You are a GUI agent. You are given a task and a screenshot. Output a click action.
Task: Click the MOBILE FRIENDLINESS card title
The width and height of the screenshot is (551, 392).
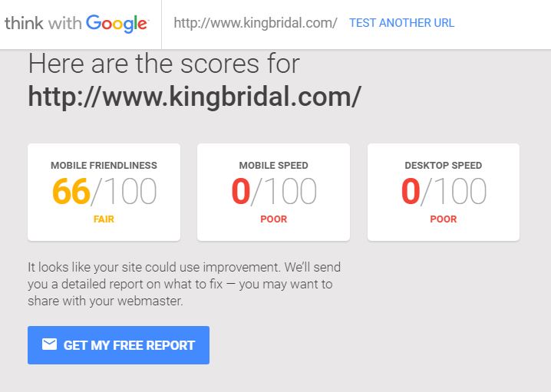point(104,166)
